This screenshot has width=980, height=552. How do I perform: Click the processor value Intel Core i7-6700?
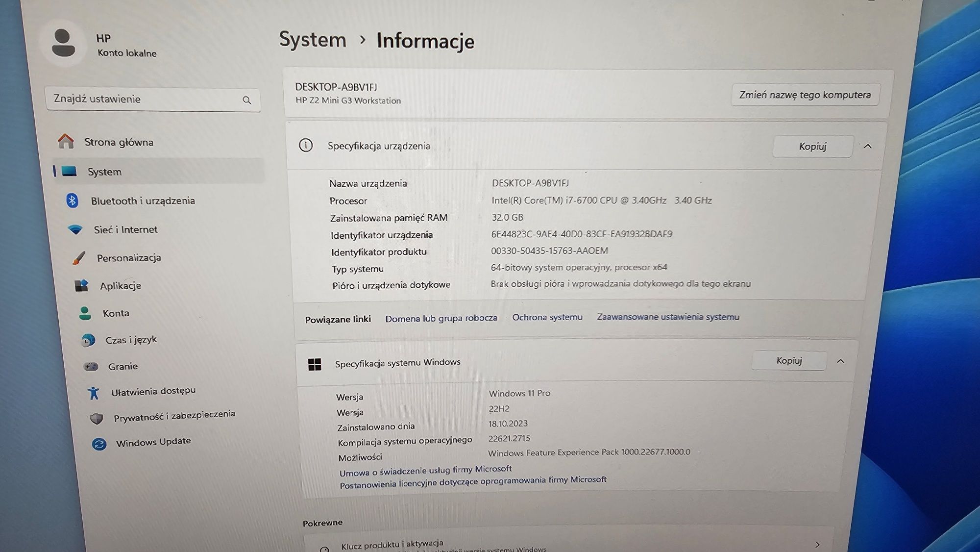602,200
